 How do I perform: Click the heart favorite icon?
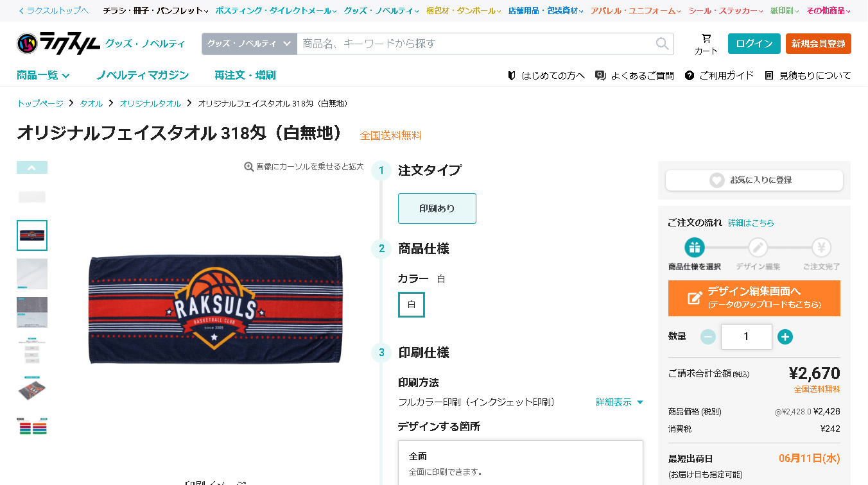[x=716, y=180]
